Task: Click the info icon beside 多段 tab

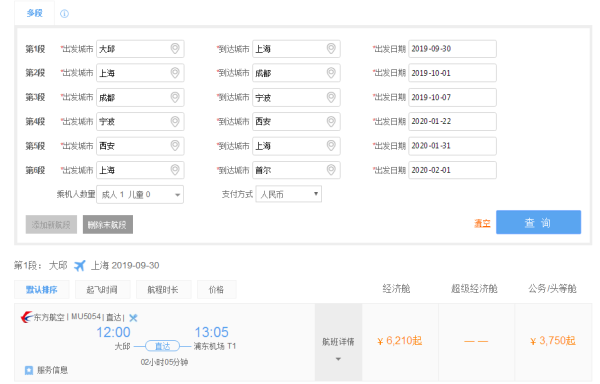Action: point(64,14)
